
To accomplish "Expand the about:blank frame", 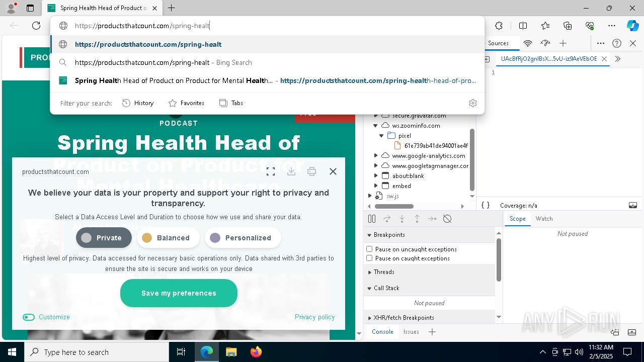I will 375,176.
